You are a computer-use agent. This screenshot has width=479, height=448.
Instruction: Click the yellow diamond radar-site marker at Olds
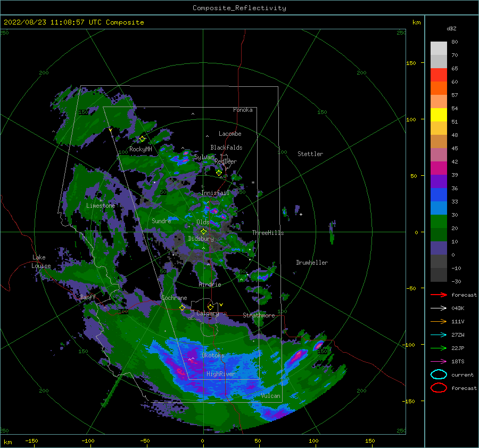(203, 232)
